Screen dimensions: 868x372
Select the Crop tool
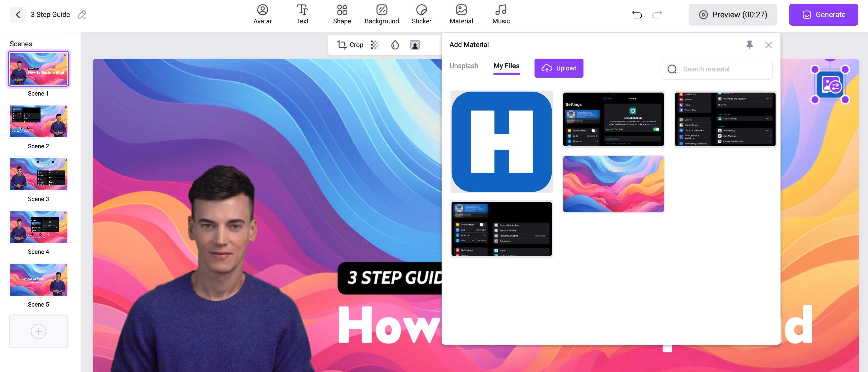point(350,45)
